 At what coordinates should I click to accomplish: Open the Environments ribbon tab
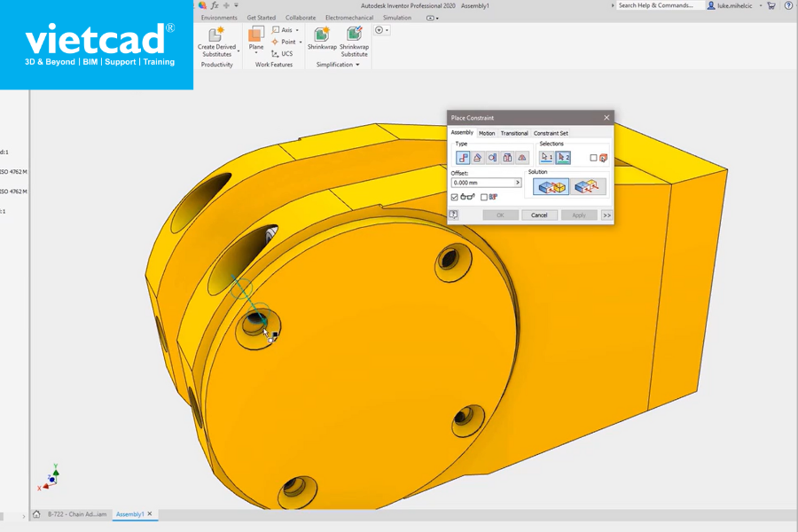[x=219, y=18]
